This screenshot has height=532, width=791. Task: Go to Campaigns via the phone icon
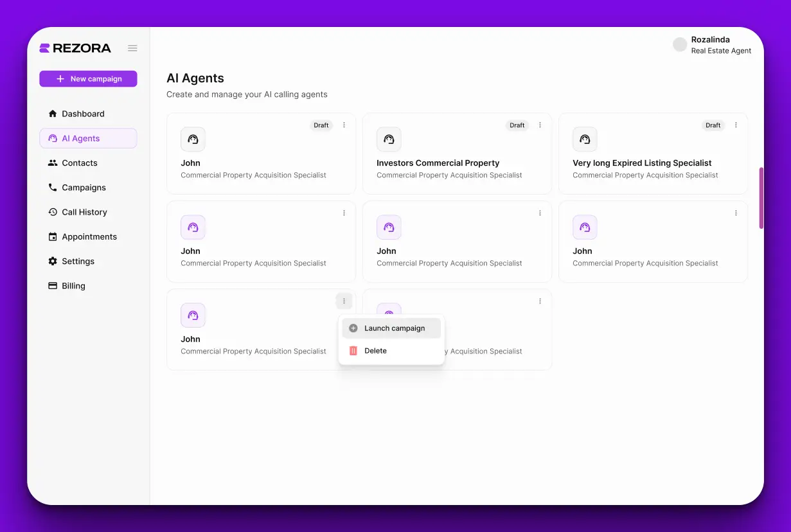pyautogui.click(x=53, y=188)
